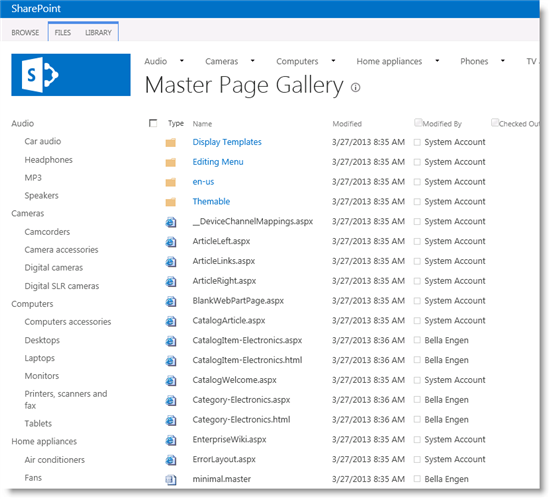
Task: Expand the Cameras top navigation dropdown arrow
Action: (x=253, y=61)
